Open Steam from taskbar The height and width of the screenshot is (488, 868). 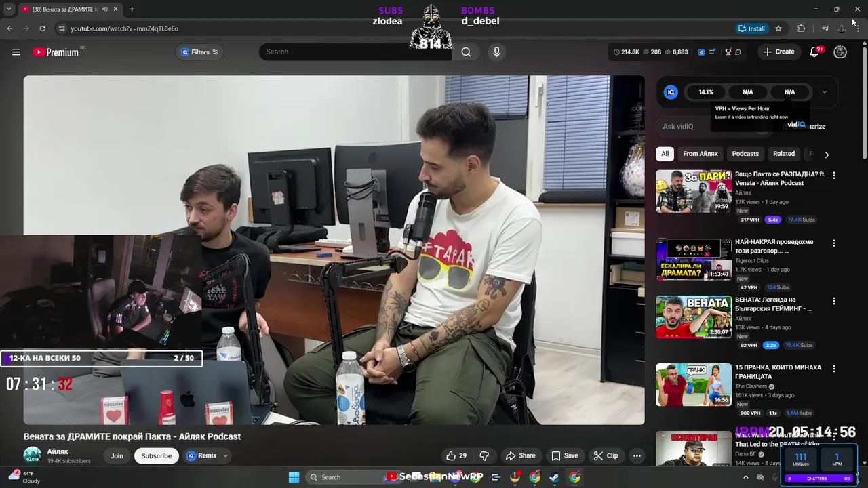coord(554,477)
